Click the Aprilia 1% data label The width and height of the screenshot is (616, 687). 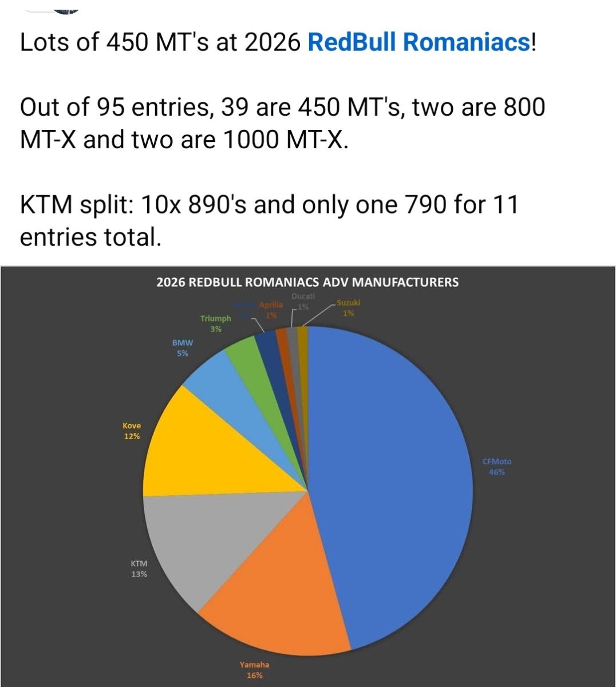point(271,310)
